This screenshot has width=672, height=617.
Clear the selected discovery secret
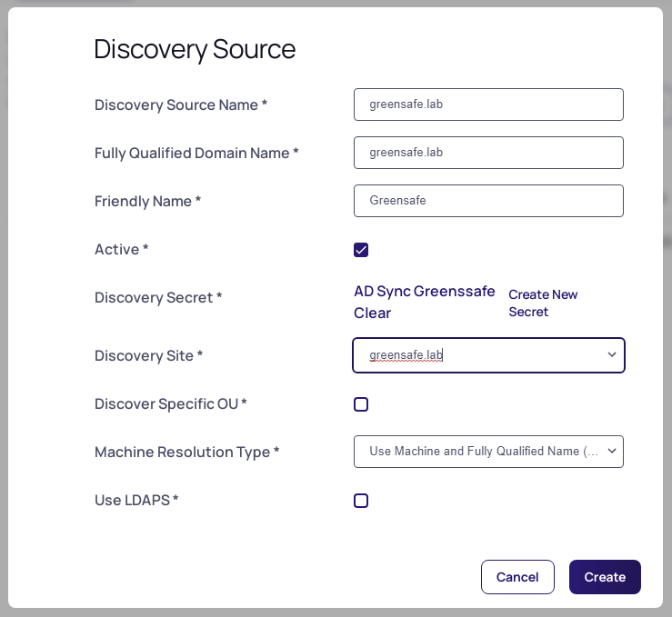pos(373,313)
